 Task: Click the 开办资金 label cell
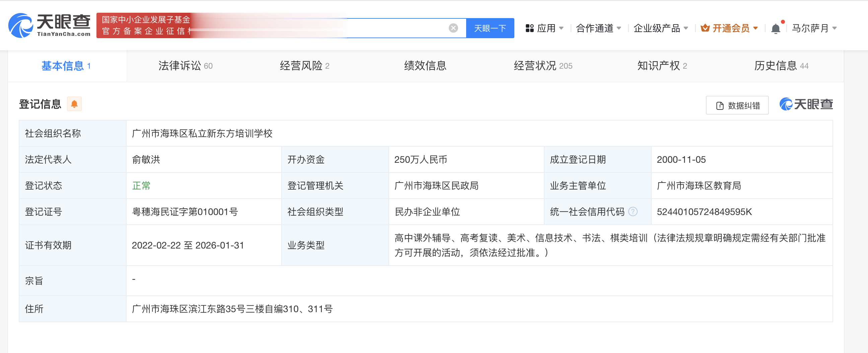[335, 159]
